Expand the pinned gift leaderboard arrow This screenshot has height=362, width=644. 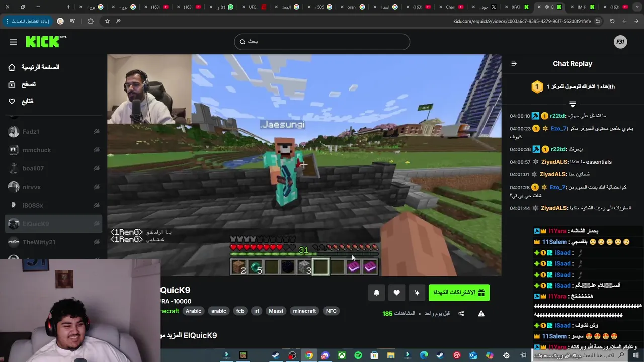pos(573,104)
